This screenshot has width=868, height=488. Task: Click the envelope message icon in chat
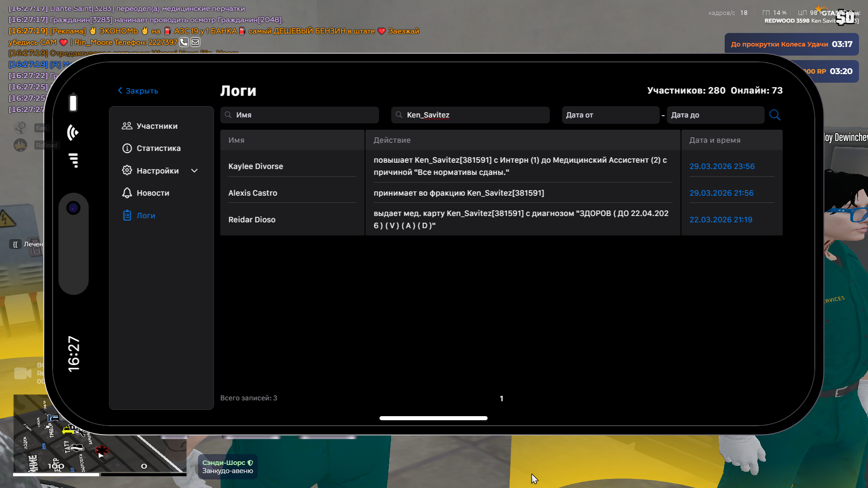[195, 42]
